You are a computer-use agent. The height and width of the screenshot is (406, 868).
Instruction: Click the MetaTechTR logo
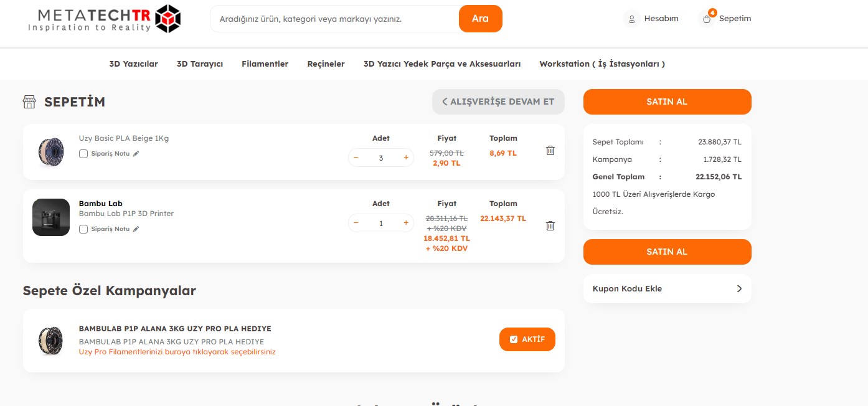click(x=105, y=19)
